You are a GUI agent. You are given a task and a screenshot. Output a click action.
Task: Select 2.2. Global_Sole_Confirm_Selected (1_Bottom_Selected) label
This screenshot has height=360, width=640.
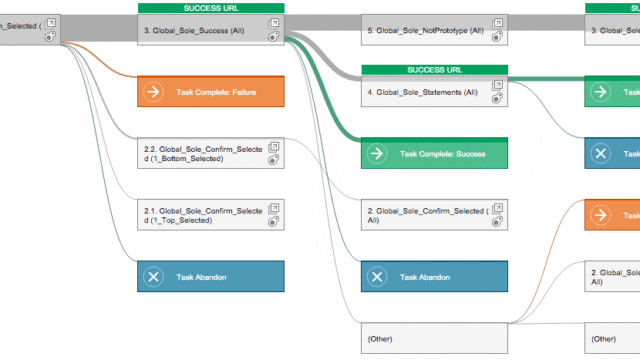pos(203,154)
